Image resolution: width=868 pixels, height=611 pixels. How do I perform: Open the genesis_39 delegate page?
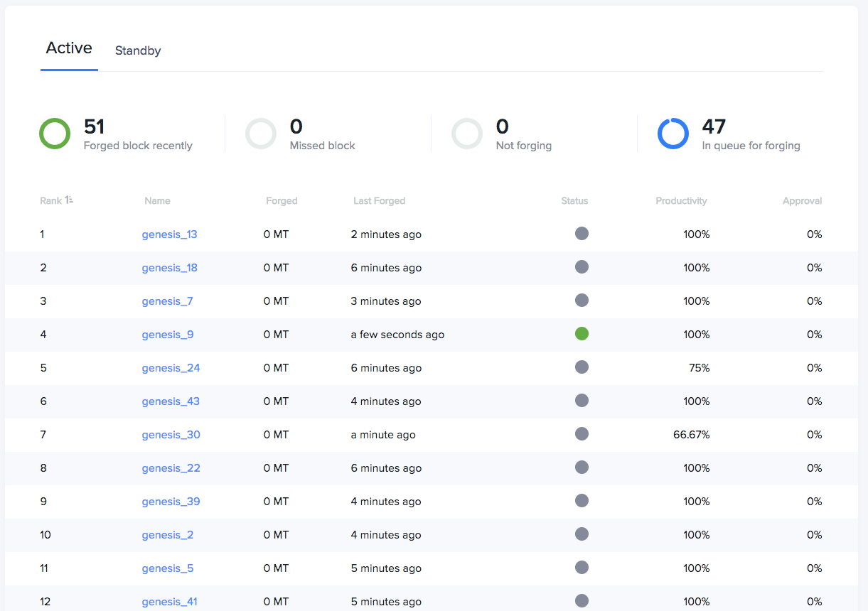pos(171,502)
